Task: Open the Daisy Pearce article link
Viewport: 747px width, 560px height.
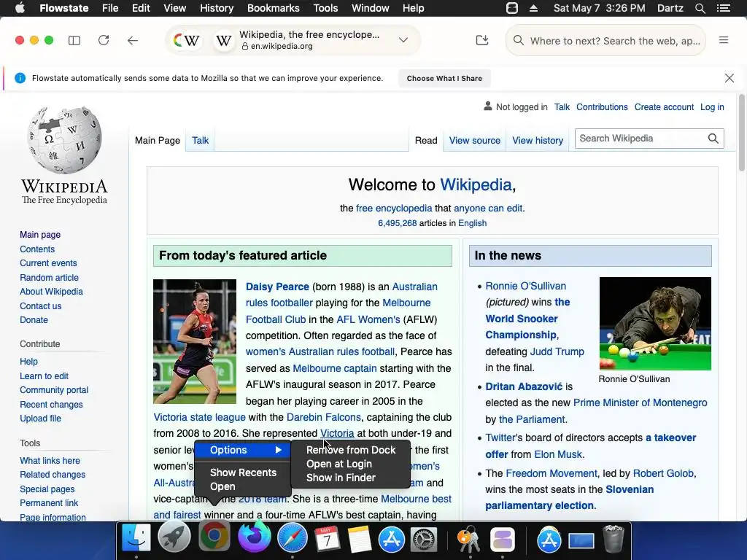Action: pyautogui.click(x=277, y=287)
